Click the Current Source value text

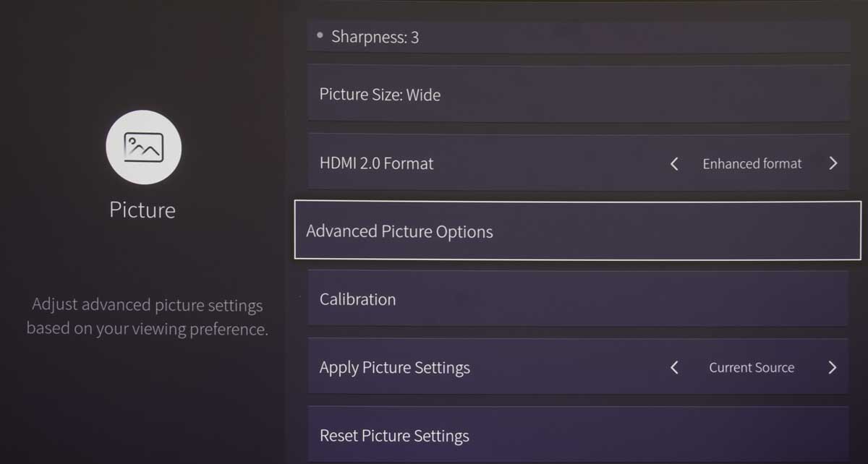[752, 368]
